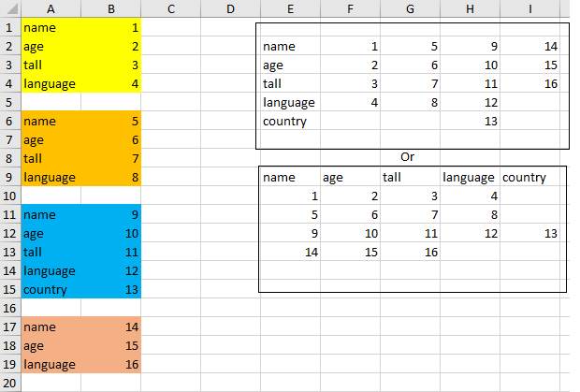Select cell G13 with value 16
The width and height of the screenshot is (580, 392).
click(x=410, y=252)
